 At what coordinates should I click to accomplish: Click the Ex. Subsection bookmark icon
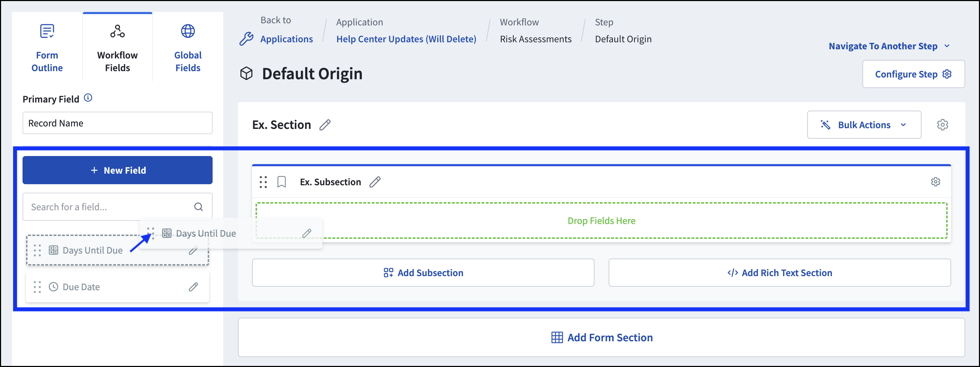pyautogui.click(x=282, y=182)
